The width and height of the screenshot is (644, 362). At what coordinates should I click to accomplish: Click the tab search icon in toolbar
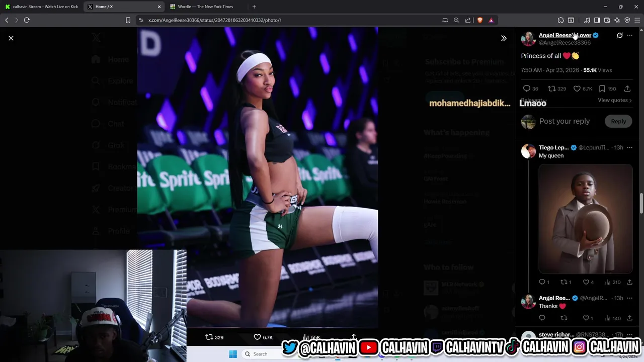571,20
